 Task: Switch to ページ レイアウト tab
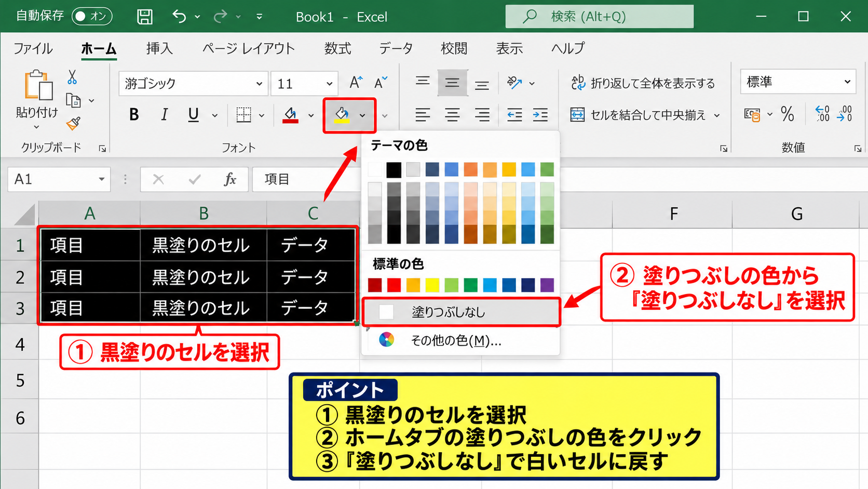(249, 48)
